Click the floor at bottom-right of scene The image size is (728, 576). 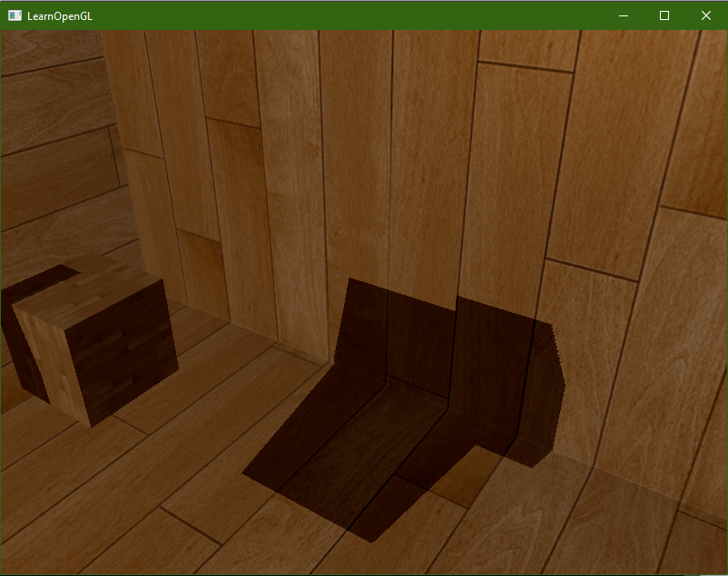pyautogui.click(x=635, y=526)
